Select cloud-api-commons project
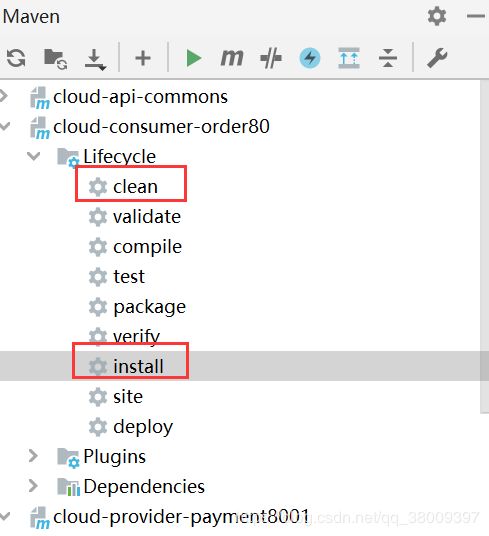The height and width of the screenshot is (536, 489). 140,97
